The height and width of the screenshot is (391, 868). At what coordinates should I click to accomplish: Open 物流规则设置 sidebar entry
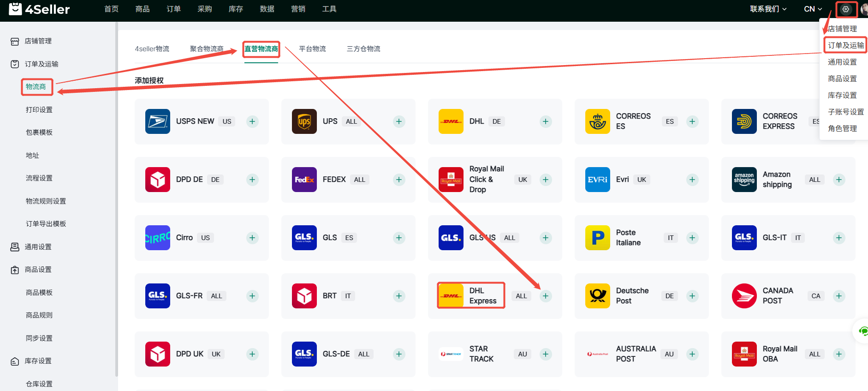coord(46,201)
